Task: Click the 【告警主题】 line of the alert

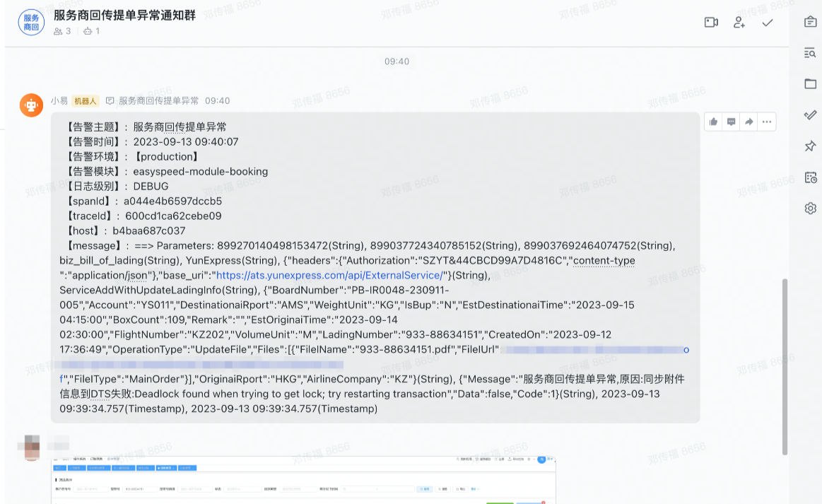Action: tap(145, 127)
